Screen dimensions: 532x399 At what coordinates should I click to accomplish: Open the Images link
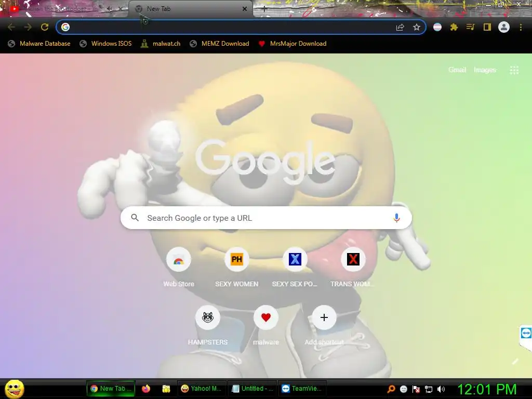point(485,70)
